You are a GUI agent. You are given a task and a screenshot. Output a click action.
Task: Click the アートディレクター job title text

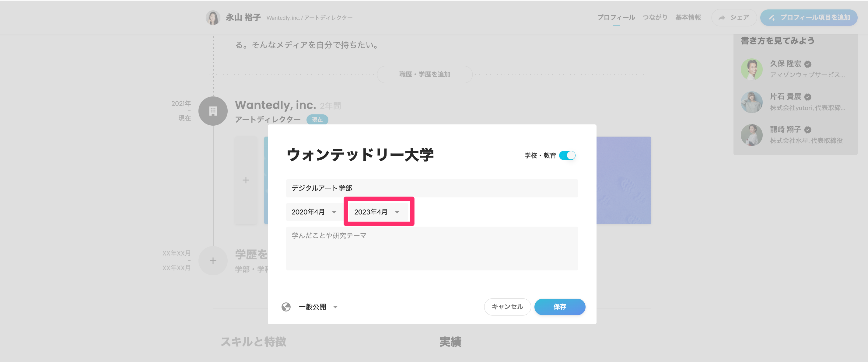(268, 120)
